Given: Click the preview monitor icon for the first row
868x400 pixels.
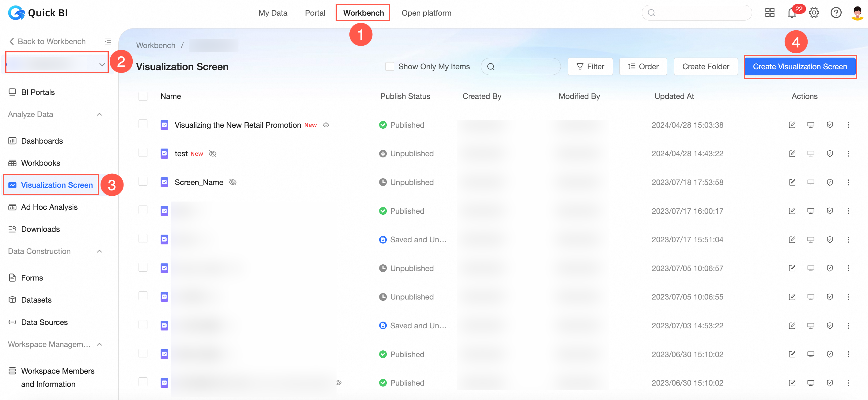Looking at the screenshot, I should pyautogui.click(x=811, y=125).
